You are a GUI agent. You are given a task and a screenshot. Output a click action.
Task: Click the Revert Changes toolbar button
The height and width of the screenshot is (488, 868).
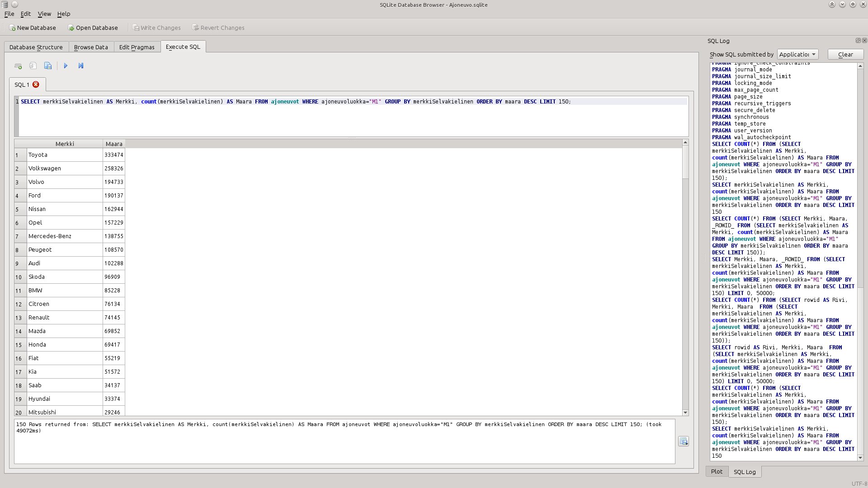coord(218,28)
